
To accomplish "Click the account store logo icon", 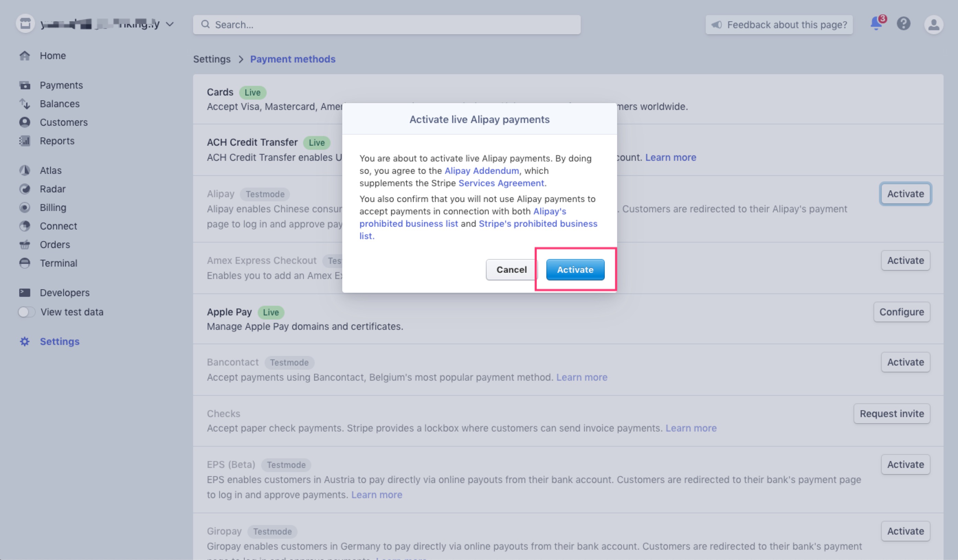I will (x=25, y=24).
